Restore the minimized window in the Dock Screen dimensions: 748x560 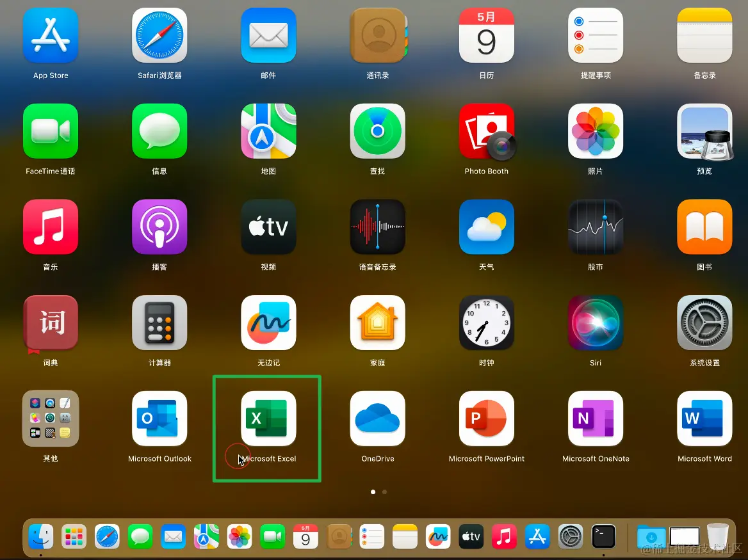pos(685,536)
